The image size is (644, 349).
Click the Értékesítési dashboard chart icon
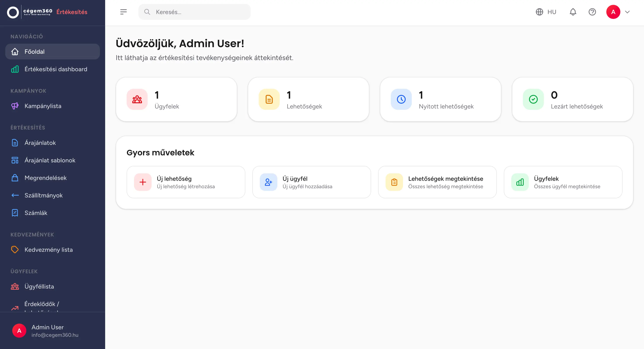coord(15,69)
